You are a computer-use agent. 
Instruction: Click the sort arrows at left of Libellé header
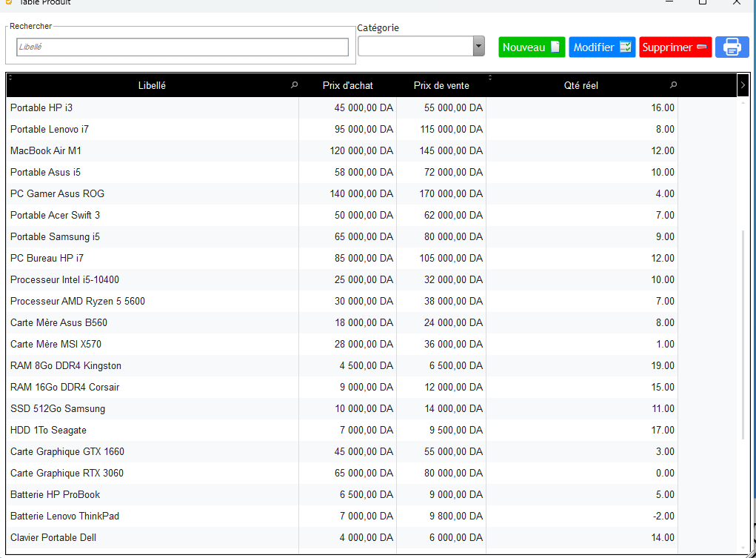coord(10,77)
